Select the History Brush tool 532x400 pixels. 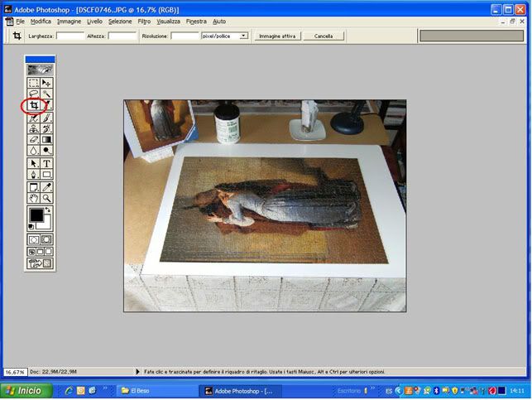coord(46,128)
